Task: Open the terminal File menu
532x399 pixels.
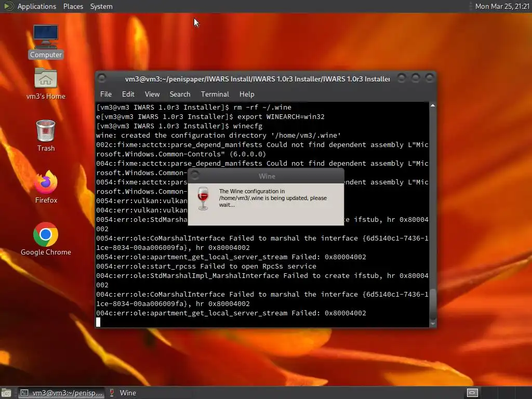Action: (x=106, y=95)
